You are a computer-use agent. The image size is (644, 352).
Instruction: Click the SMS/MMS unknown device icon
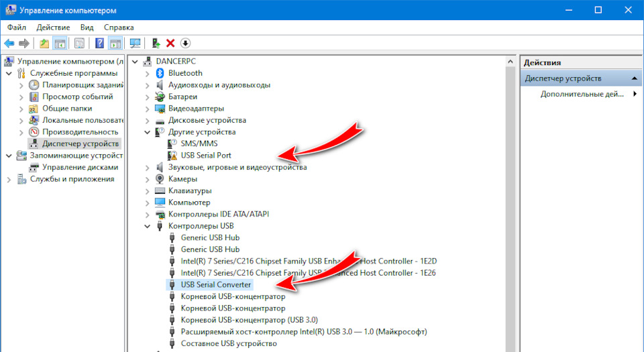coord(172,143)
